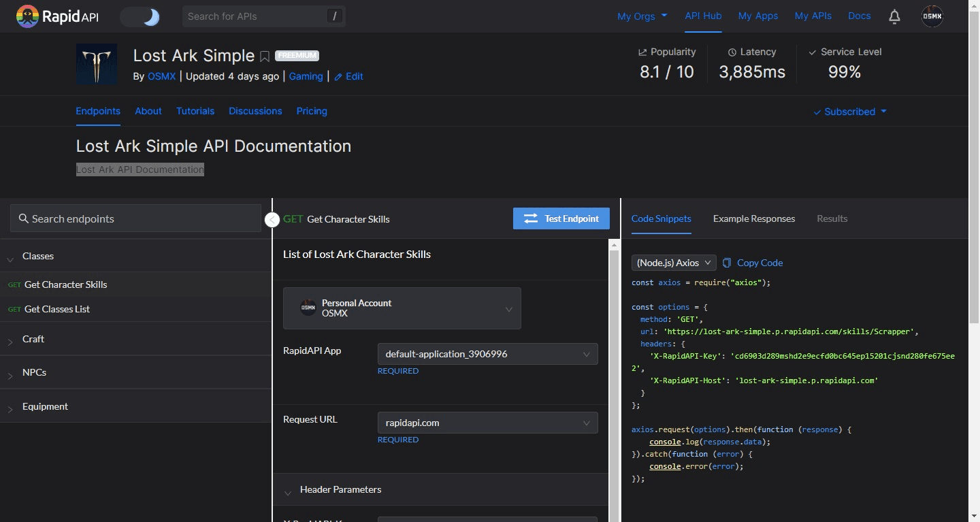Click Lost Ark Simple API thumbnail
The image size is (980, 522).
tap(96, 64)
